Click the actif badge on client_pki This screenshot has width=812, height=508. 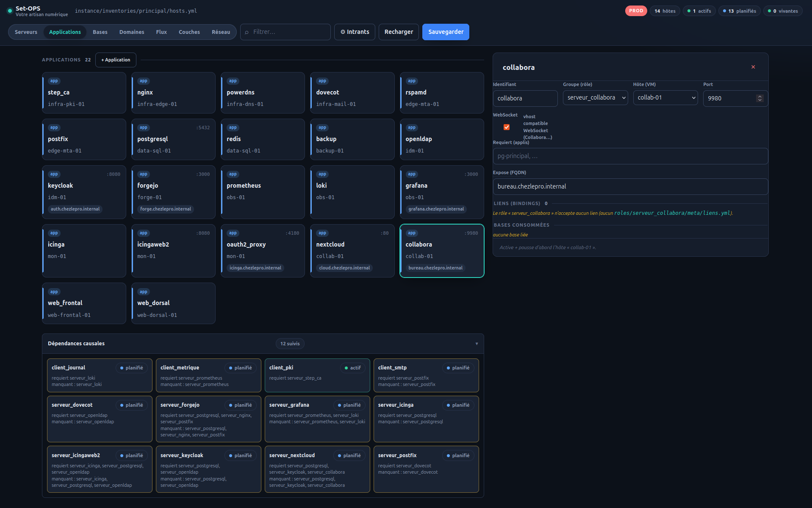tap(352, 368)
